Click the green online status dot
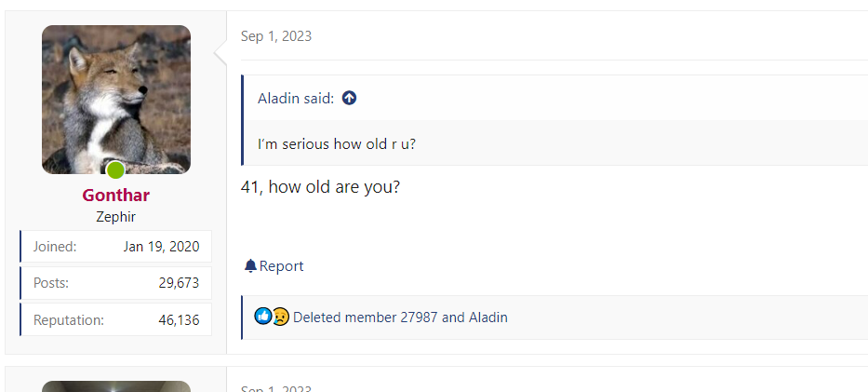The height and width of the screenshot is (392, 868). 115,170
